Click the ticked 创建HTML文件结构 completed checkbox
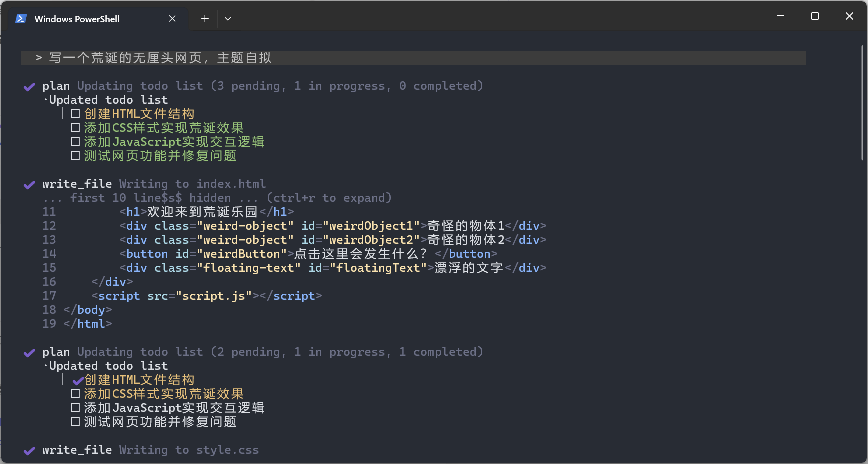This screenshot has width=868, height=464. point(78,381)
